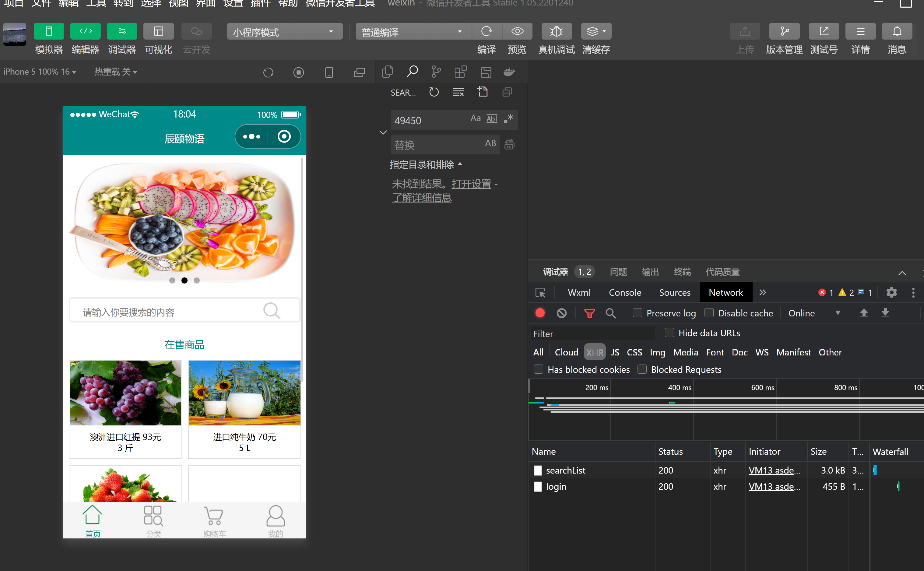Check Disable cache option

pyautogui.click(x=709, y=313)
